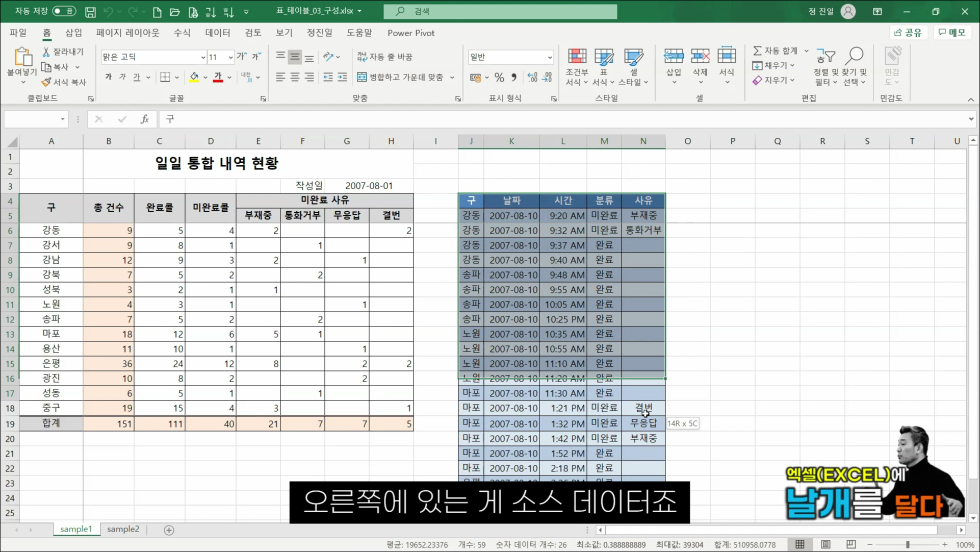
Task: Click the 공유 (Share) button
Action: [909, 32]
